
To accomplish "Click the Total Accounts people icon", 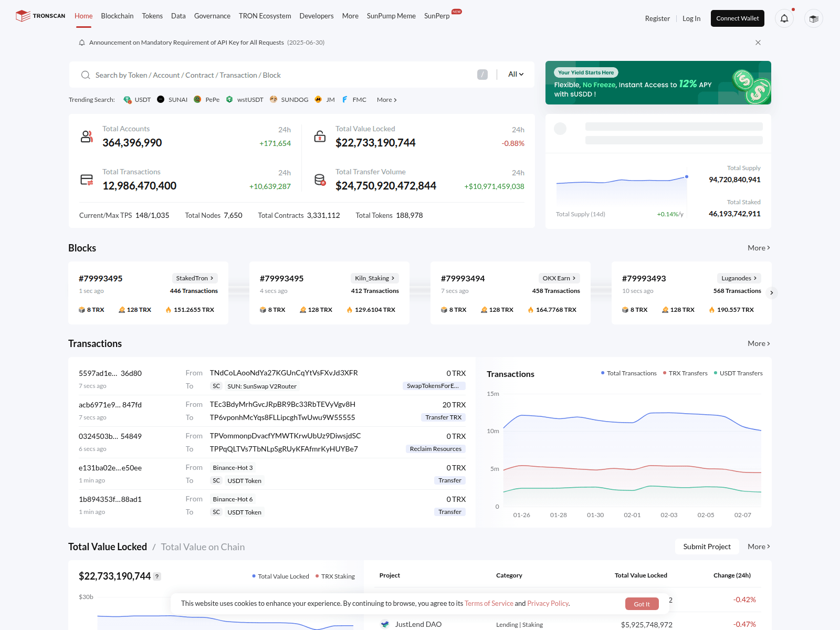I will (87, 136).
